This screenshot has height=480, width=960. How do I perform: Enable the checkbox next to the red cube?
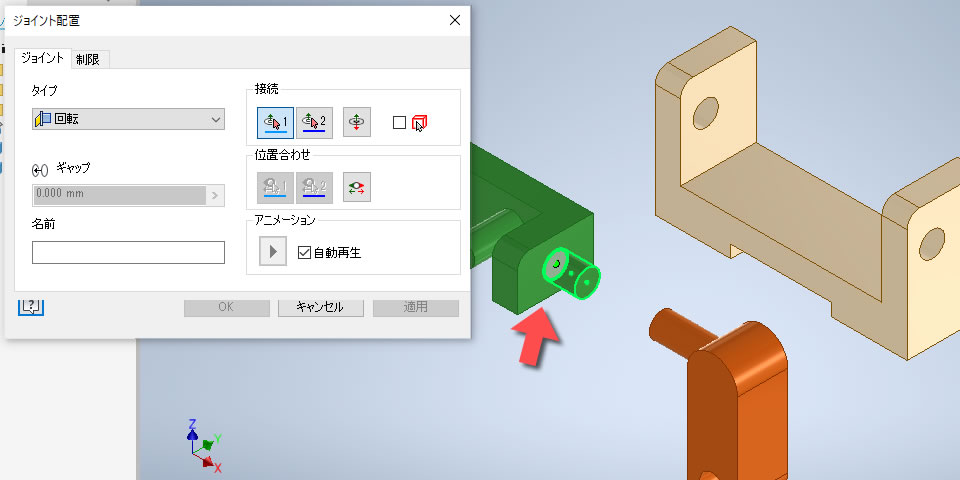399,122
